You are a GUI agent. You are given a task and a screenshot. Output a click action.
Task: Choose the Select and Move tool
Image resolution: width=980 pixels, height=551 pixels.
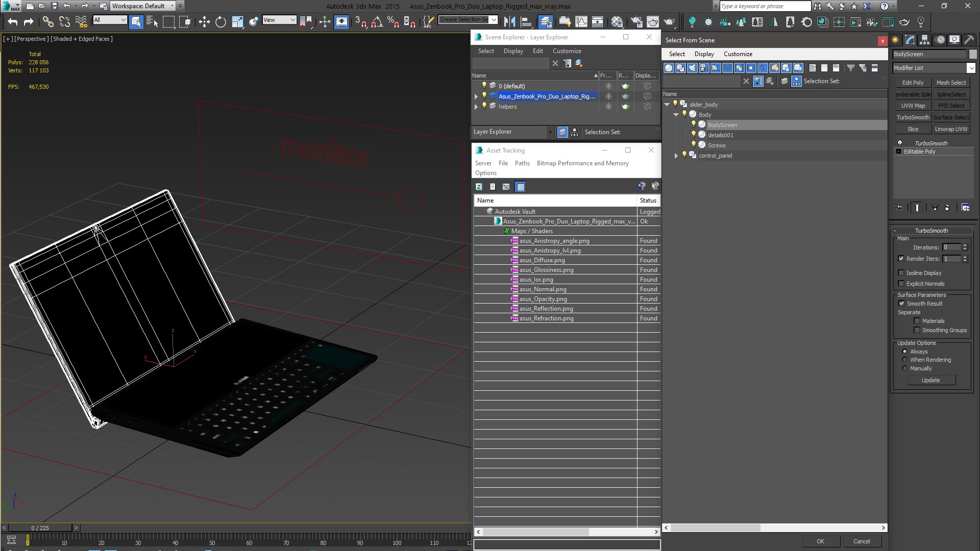tap(204, 21)
